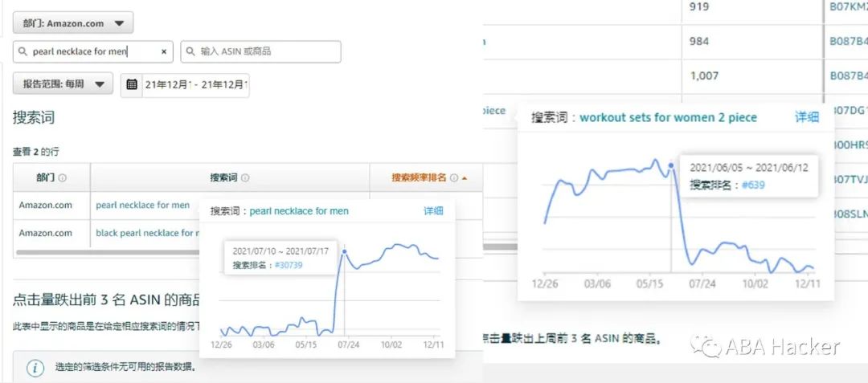The image size is (868, 383).
Task: Click the 点击量跌出前 3 名 ASIN heading
Action: point(106,299)
